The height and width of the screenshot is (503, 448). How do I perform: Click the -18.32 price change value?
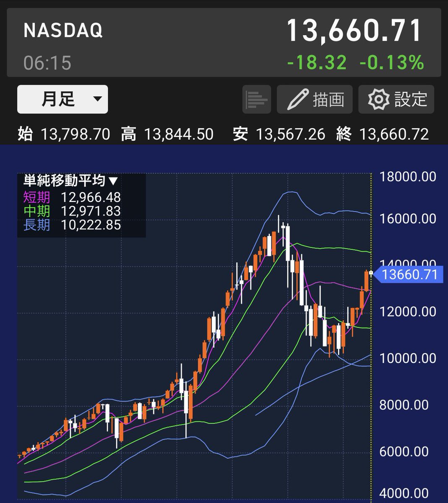317,62
